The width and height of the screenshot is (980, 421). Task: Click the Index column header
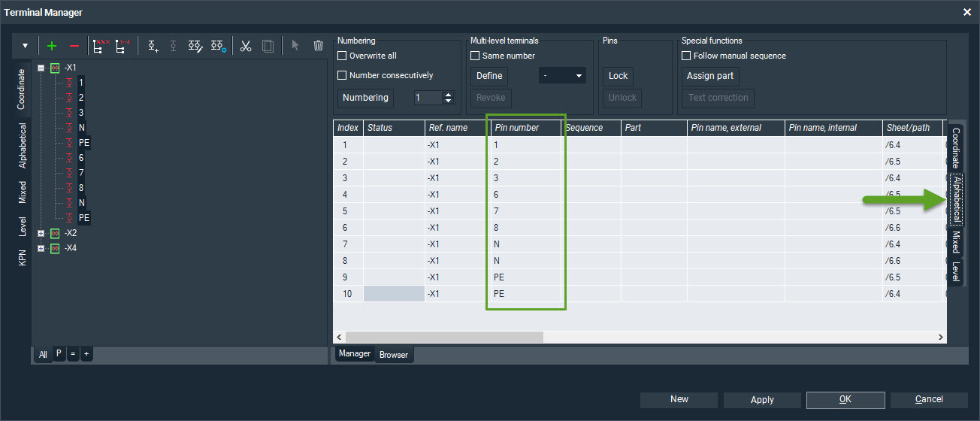coord(348,128)
